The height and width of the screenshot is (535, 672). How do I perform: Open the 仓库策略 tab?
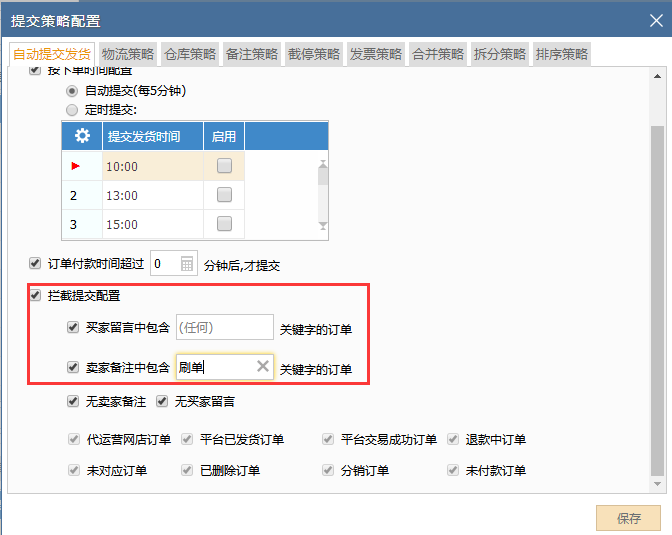(x=190, y=54)
